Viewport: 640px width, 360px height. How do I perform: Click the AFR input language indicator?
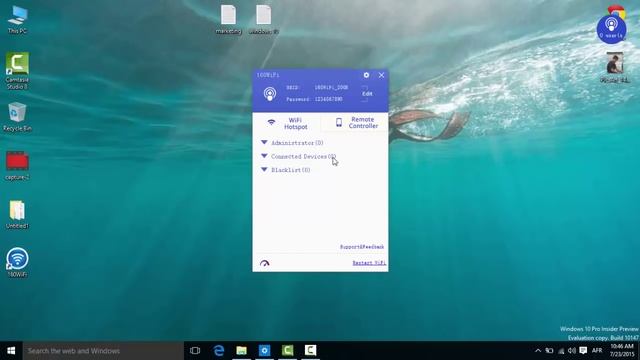point(597,351)
